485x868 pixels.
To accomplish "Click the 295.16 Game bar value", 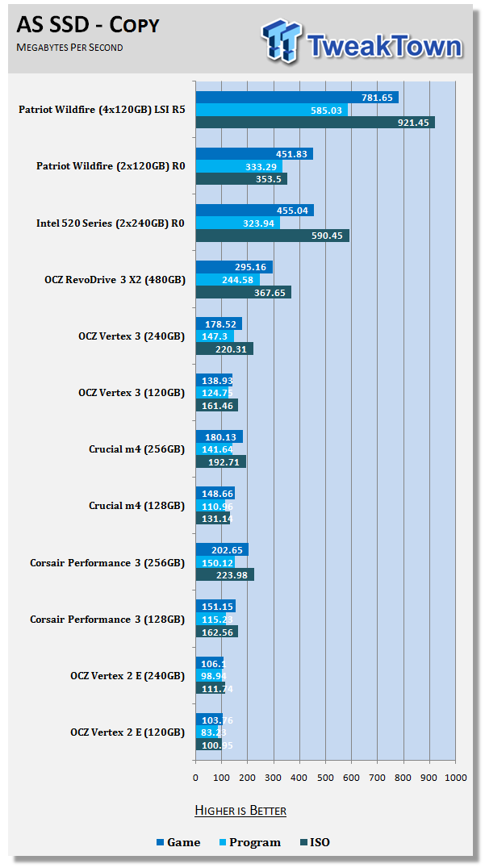I will 251,267.
